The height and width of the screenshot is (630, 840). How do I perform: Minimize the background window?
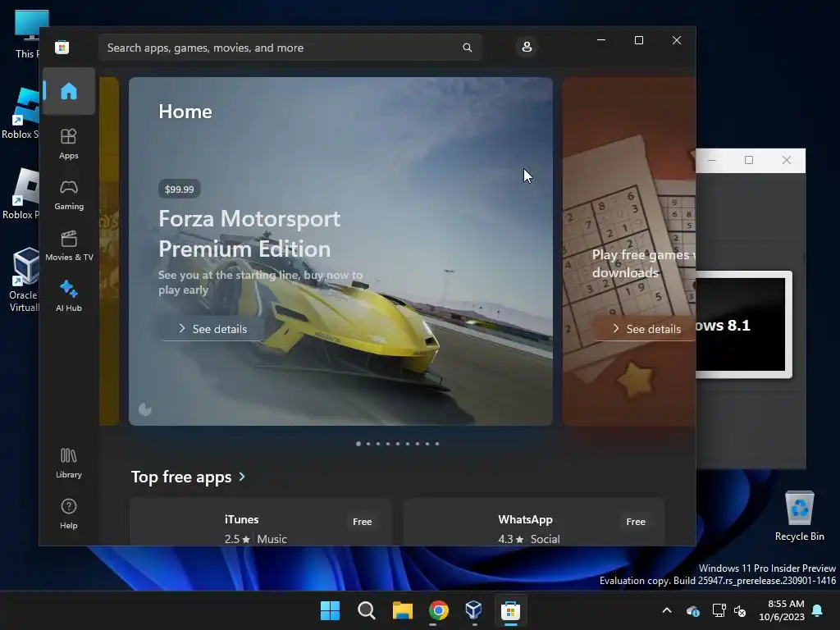pyautogui.click(x=713, y=160)
